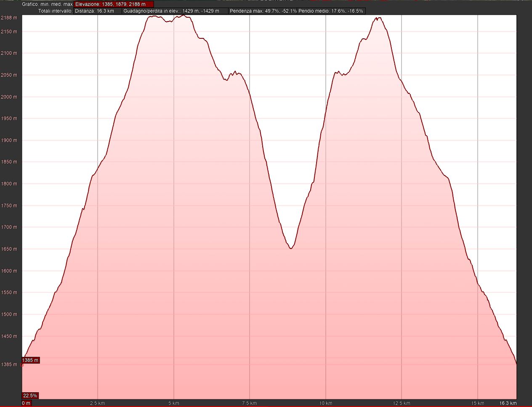Click the 16.3 km end distance label
The height and width of the screenshot is (407, 532).
(508, 403)
